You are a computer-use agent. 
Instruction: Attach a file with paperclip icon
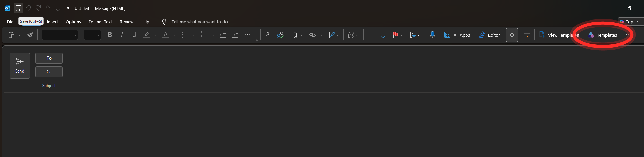point(295,35)
